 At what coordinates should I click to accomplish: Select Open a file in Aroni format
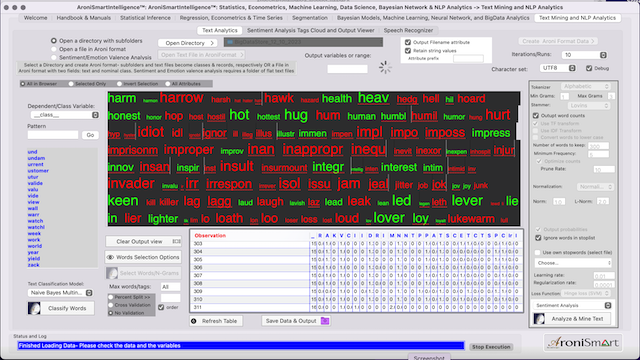(54, 49)
